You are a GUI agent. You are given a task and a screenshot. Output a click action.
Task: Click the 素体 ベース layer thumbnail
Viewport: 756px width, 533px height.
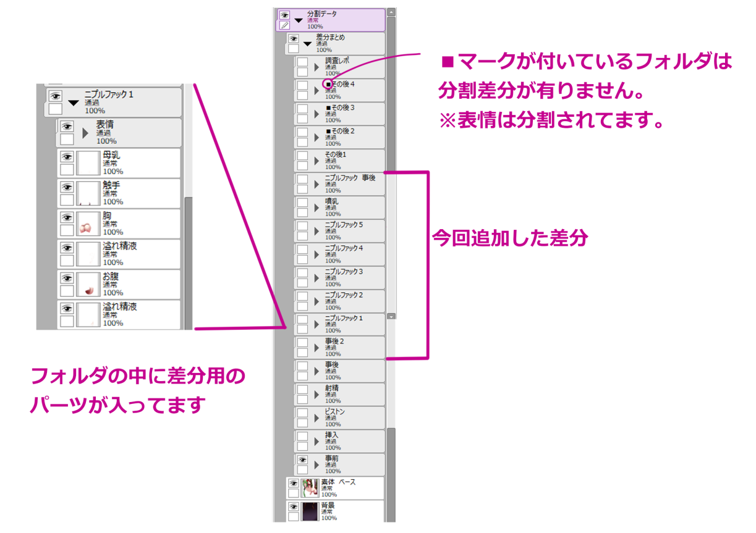[x=310, y=488]
